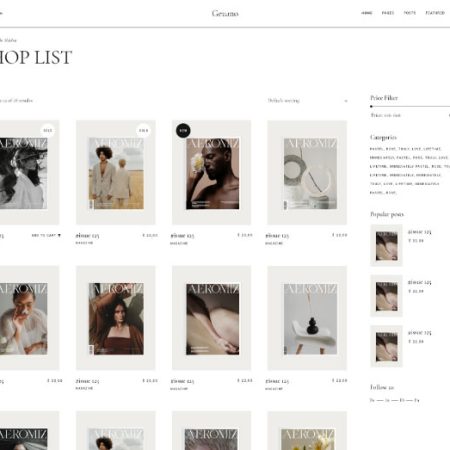Click the white Sold badge on the first product
Screen dimensions: 450x450
48,130
